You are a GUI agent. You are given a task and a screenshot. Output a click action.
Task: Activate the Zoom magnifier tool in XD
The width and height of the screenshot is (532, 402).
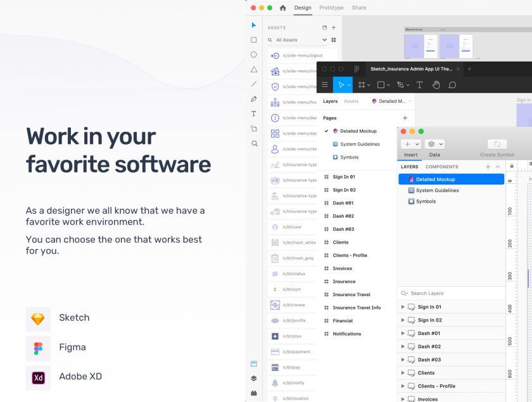(x=254, y=143)
